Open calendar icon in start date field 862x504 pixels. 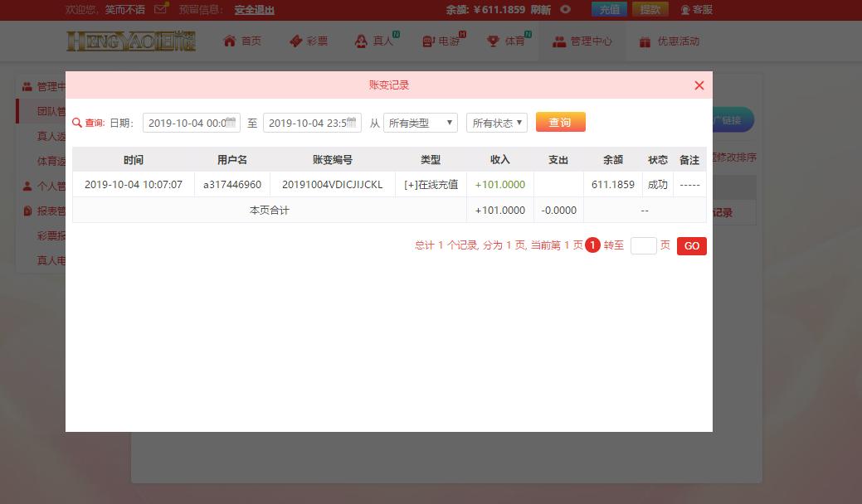(231, 123)
